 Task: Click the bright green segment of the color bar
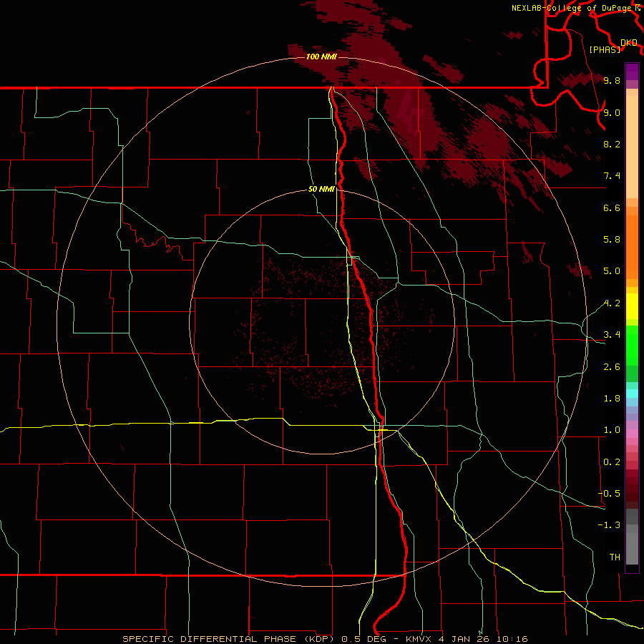tap(632, 344)
